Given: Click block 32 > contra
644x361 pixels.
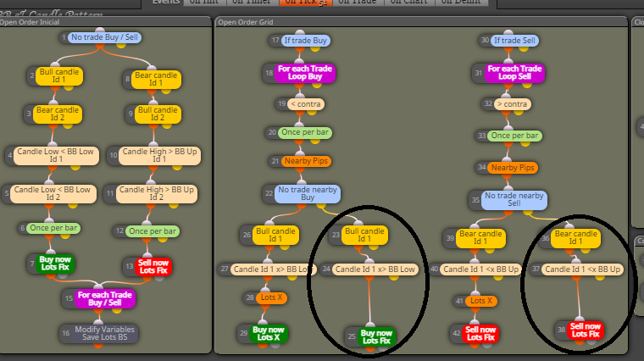Looking at the screenshot, I should pos(512,104).
